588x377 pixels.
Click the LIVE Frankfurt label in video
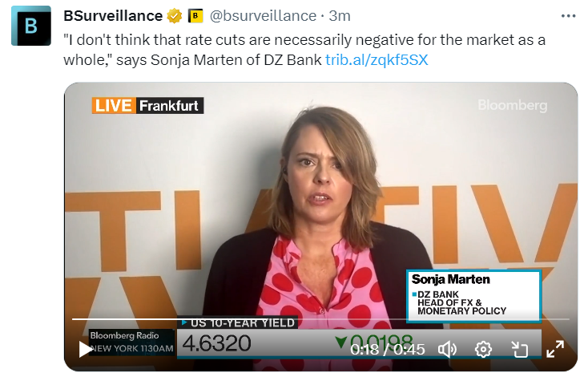click(x=147, y=106)
